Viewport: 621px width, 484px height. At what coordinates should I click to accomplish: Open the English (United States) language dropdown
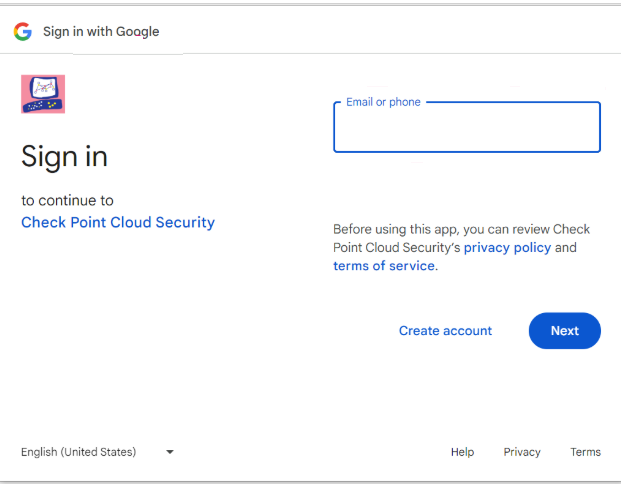pos(97,452)
